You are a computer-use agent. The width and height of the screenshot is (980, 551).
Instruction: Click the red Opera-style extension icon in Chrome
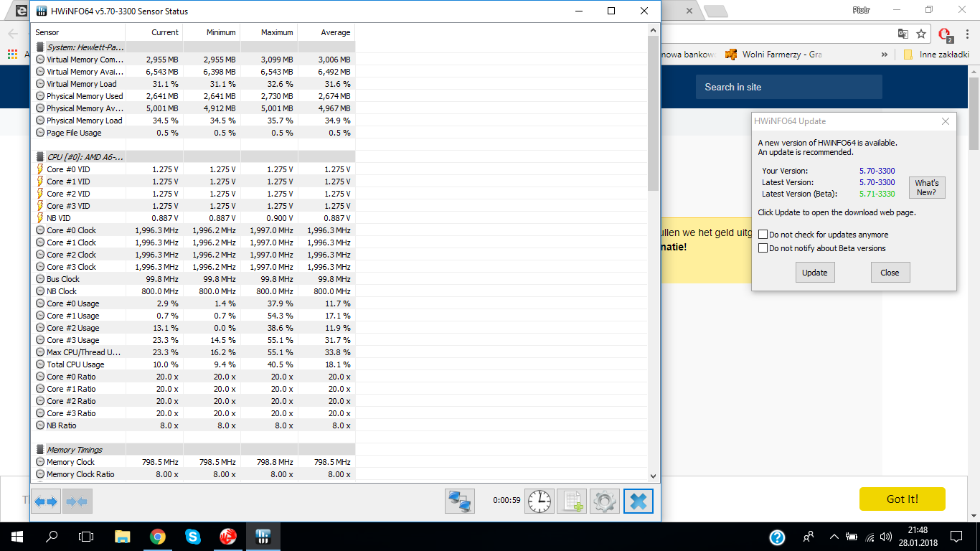(946, 34)
